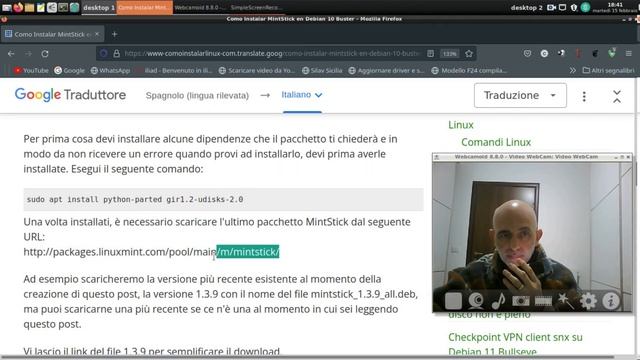Open a new Firefox tab

[114, 34]
